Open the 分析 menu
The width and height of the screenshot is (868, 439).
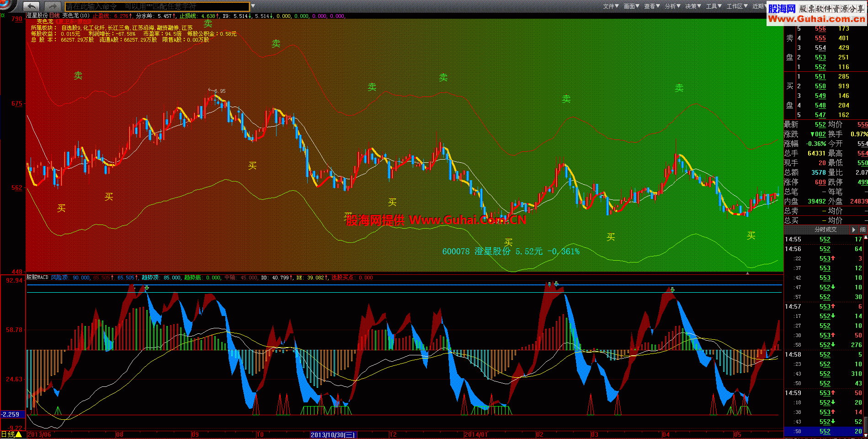tap(672, 6)
